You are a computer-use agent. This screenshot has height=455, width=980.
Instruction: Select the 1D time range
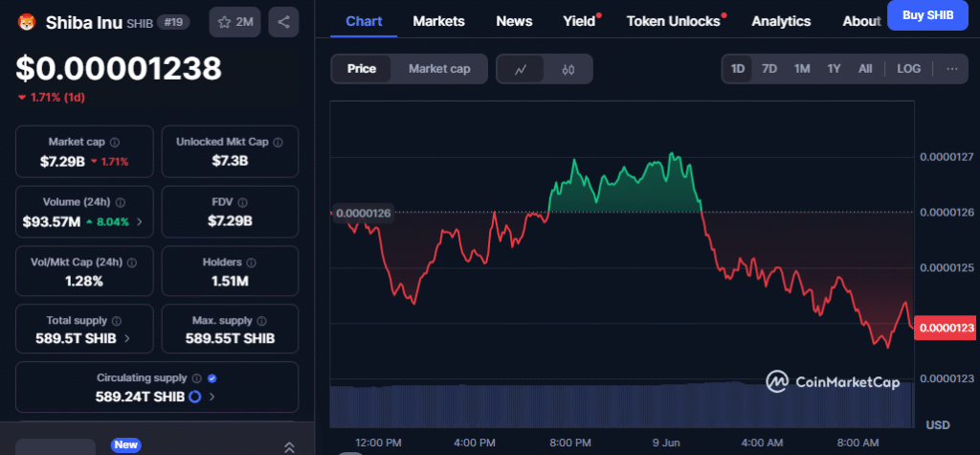(738, 69)
